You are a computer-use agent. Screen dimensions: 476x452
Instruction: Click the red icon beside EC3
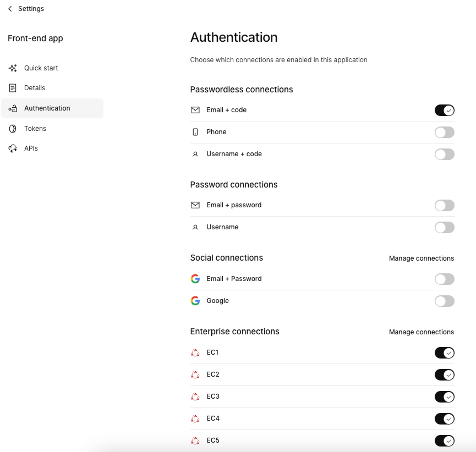pos(195,397)
